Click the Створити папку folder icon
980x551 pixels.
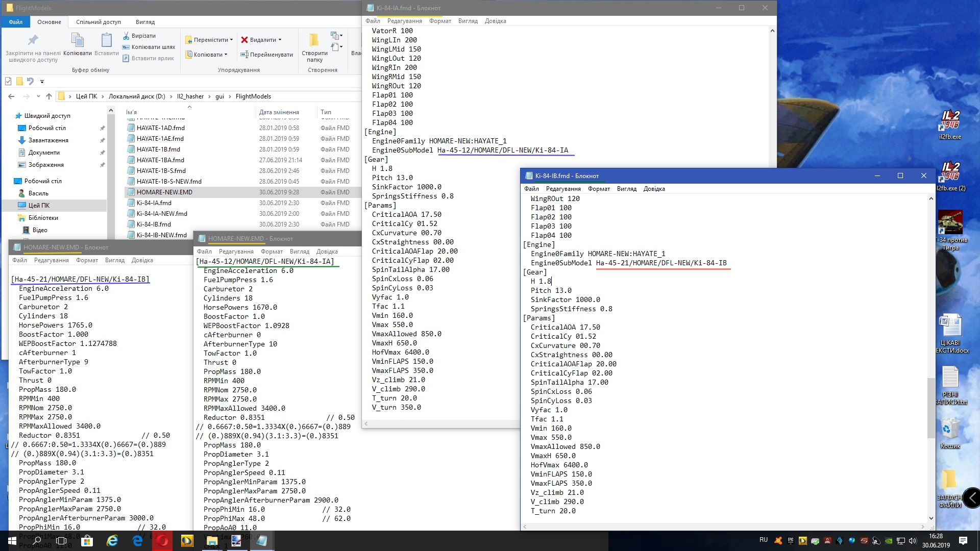(x=314, y=40)
